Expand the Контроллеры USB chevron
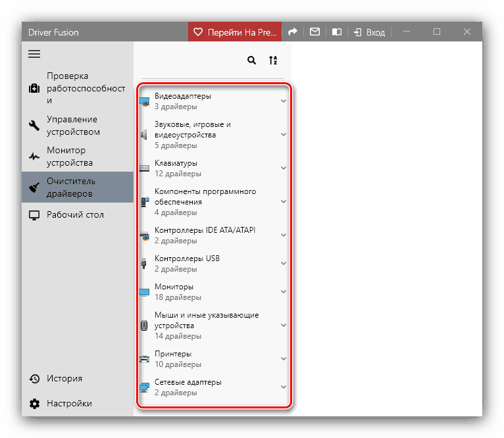 point(284,263)
